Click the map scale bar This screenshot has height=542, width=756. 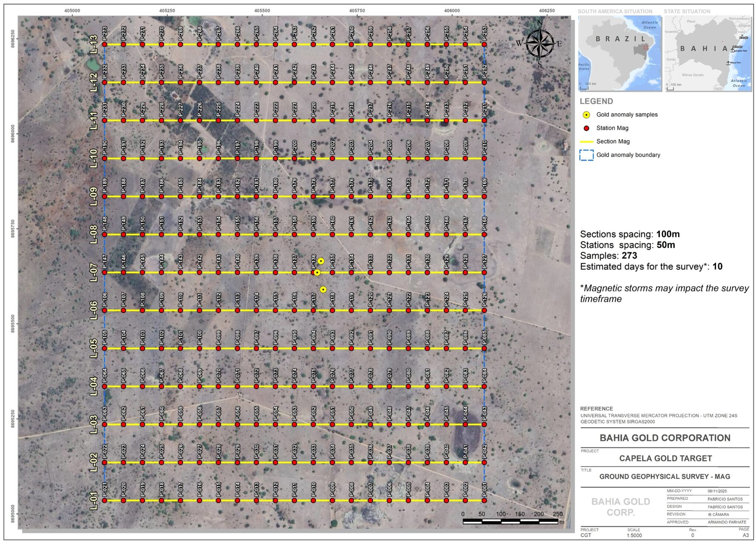[x=510, y=521]
